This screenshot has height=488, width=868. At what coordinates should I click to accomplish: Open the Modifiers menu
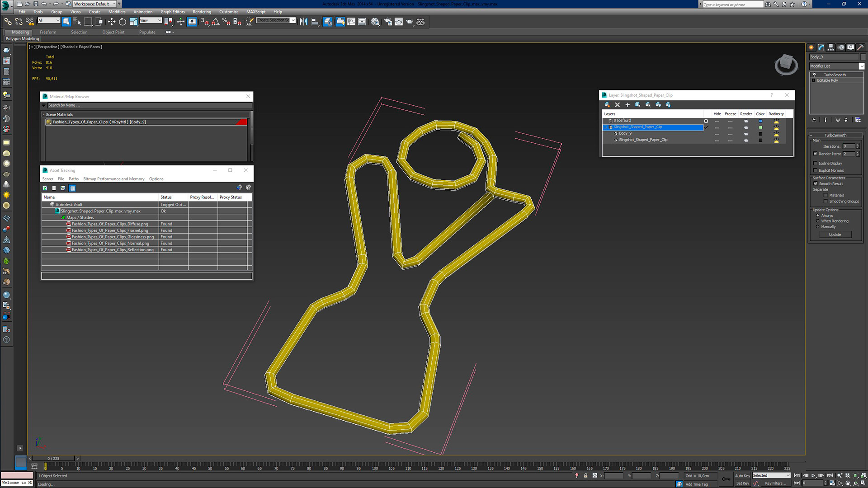(117, 12)
